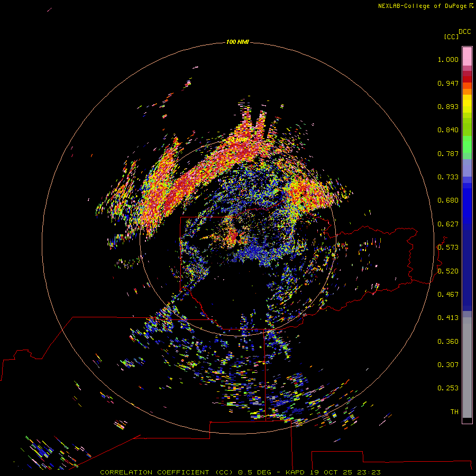The image size is (476, 476).
Task: Click the light pink top segment of the color bar
Action: [x=467, y=56]
